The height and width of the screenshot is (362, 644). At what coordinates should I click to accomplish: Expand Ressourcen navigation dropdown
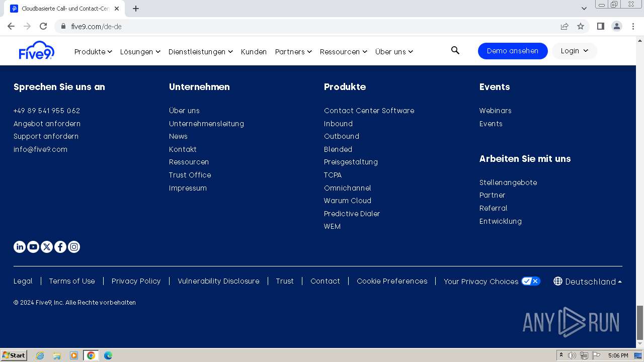(344, 51)
